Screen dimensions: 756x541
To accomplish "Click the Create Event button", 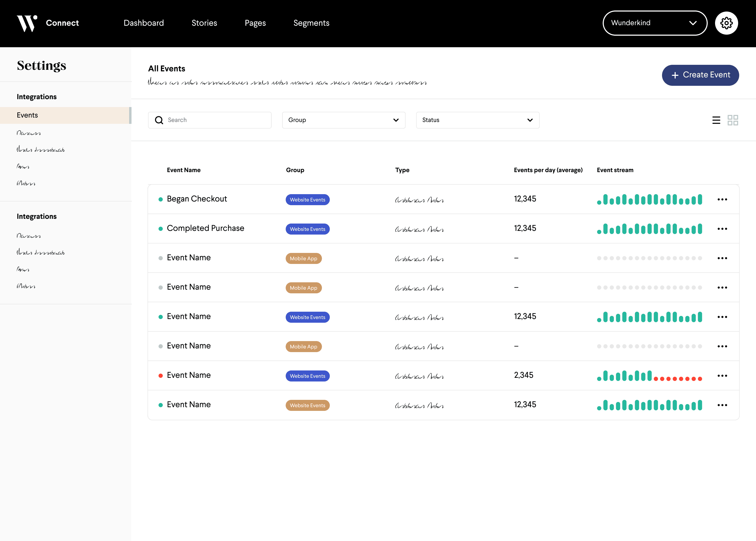I will pos(700,75).
